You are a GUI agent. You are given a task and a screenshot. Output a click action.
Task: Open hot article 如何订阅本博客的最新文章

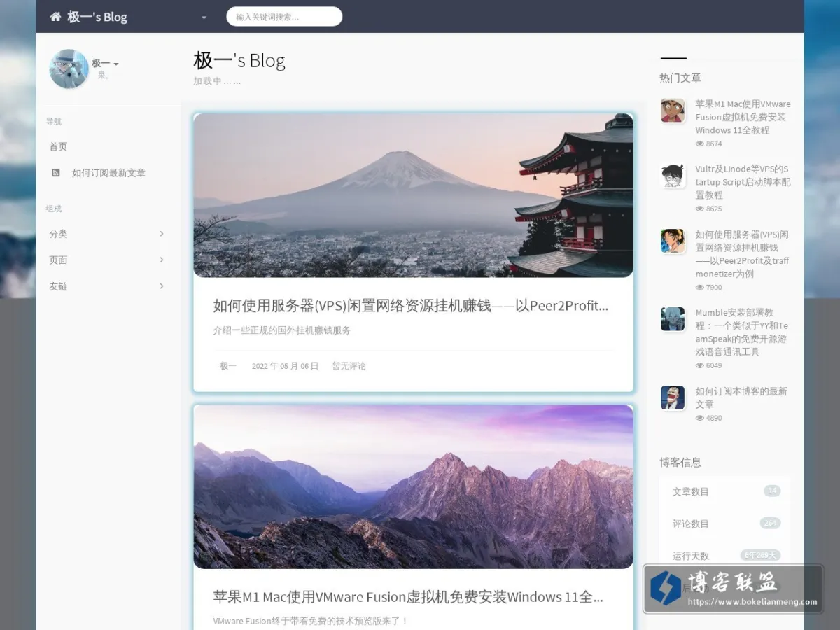741,398
